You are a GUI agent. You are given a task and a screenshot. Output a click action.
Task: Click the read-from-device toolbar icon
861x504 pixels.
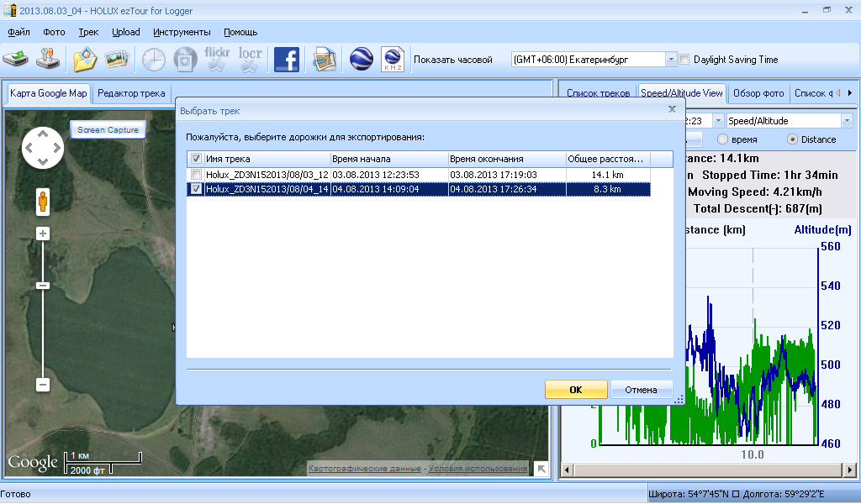coord(15,59)
